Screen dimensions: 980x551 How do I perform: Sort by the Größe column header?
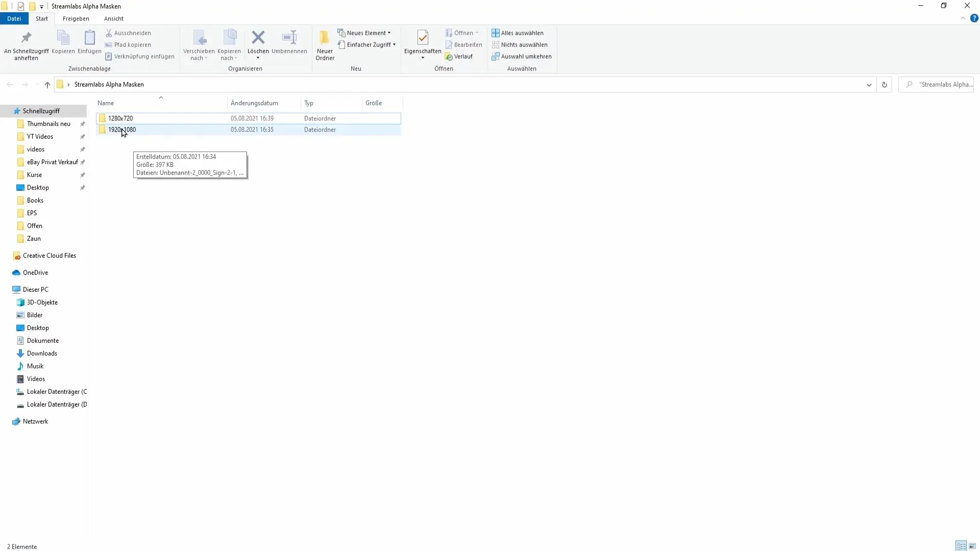(382, 103)
